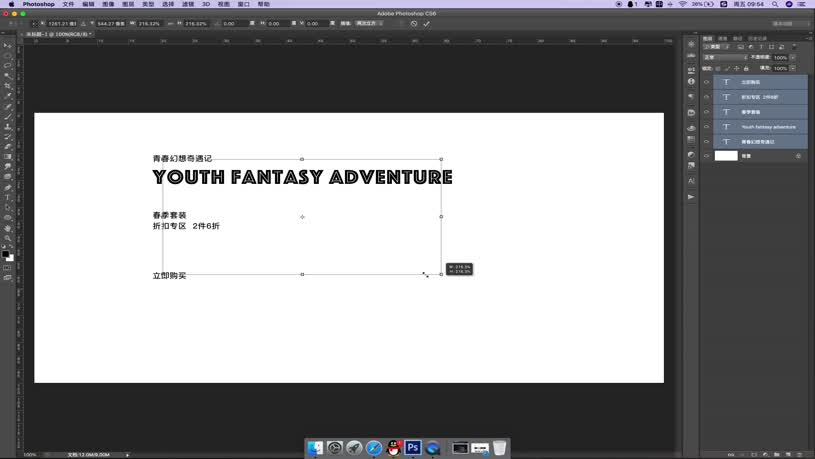The height and width of the screenshot is (459, 815).
Task: Click lock position icon in Layers panel
Action: (737, 68)
